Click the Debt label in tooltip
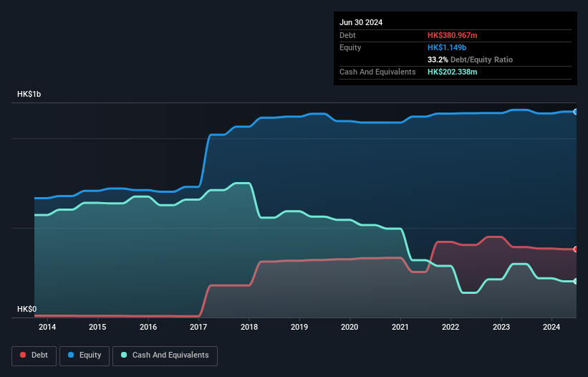Viewport: 588px width, 377px height. (347, 35)
